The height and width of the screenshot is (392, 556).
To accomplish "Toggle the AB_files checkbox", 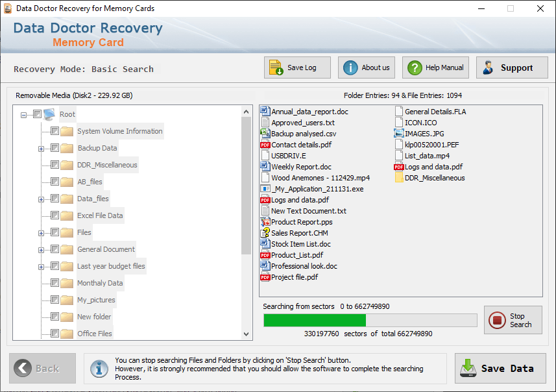I will pos(54,182).
